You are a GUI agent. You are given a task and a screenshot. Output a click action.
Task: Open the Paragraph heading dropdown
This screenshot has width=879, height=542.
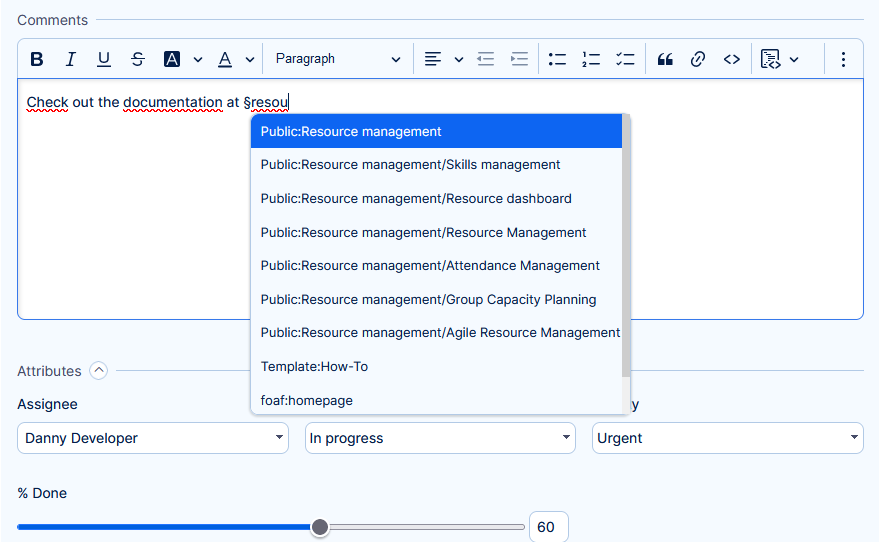point(338,59)
